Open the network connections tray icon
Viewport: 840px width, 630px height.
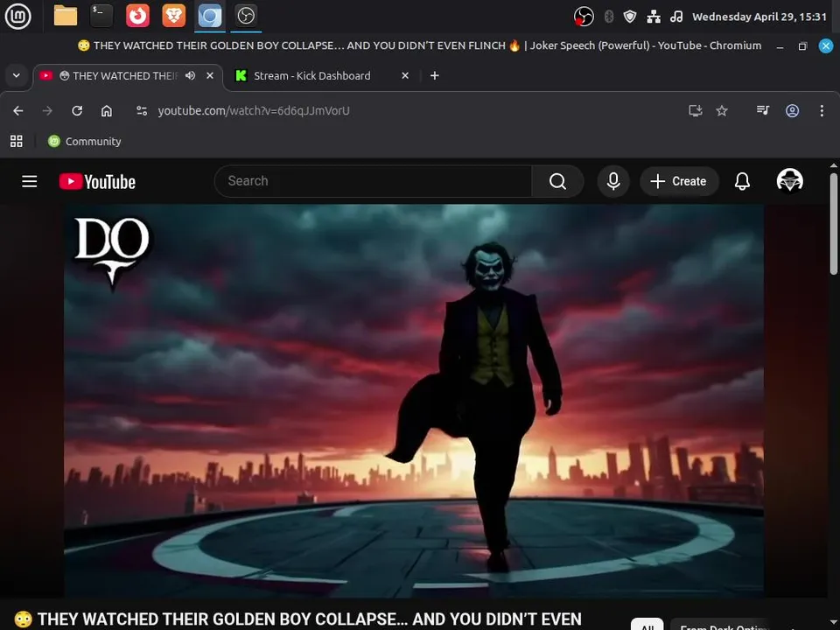click(x=654, y=17)
